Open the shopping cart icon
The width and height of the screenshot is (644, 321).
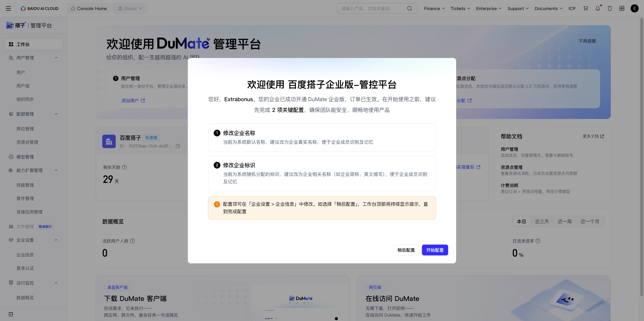pos(586,8)
